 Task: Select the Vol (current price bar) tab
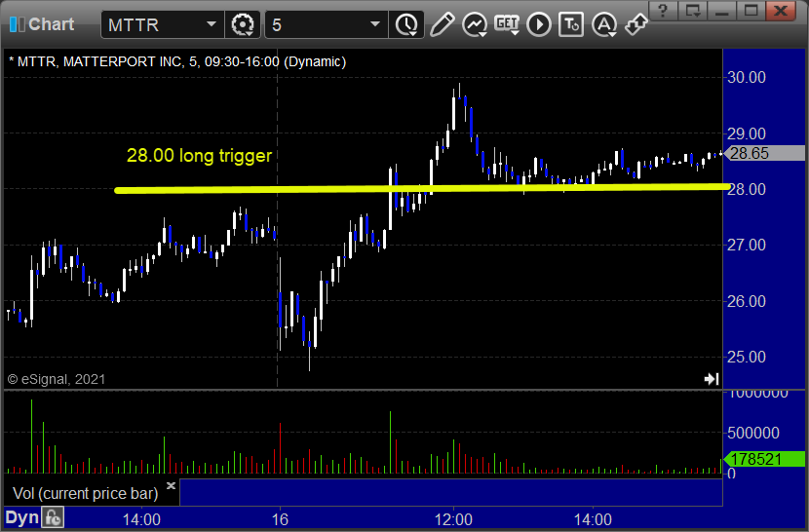[x=86, y=493]
